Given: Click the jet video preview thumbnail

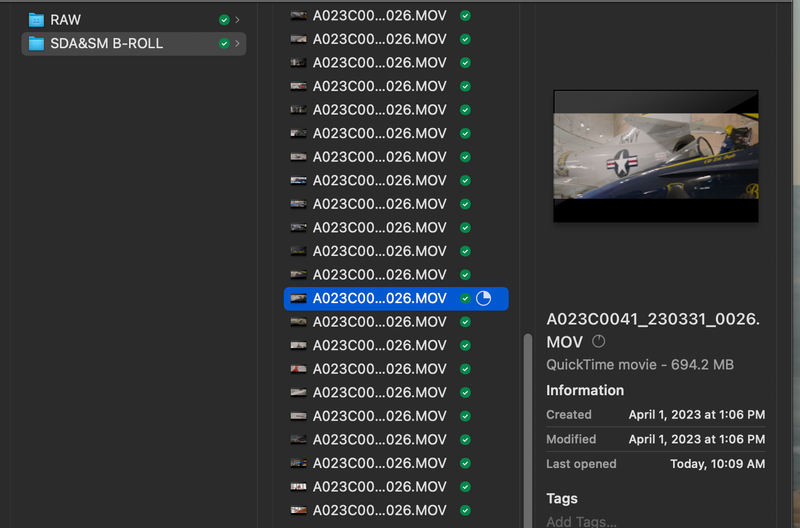Looking at the screenshot, I should tap(655, 156).
